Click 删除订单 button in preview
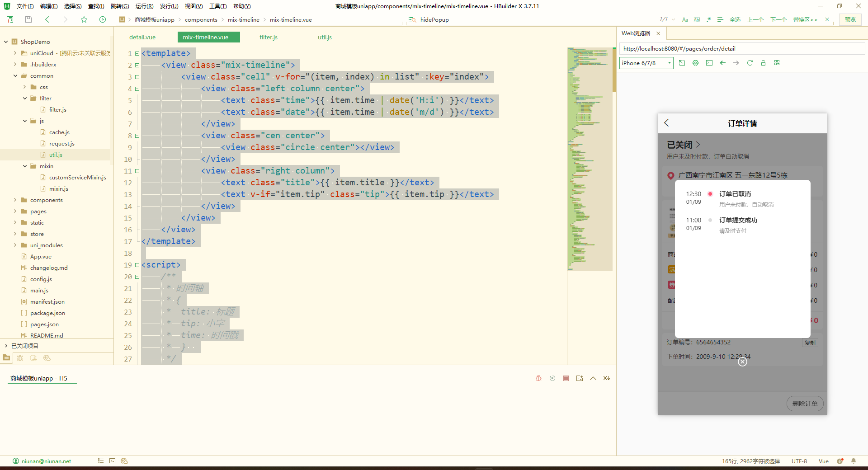 point(805,404)
